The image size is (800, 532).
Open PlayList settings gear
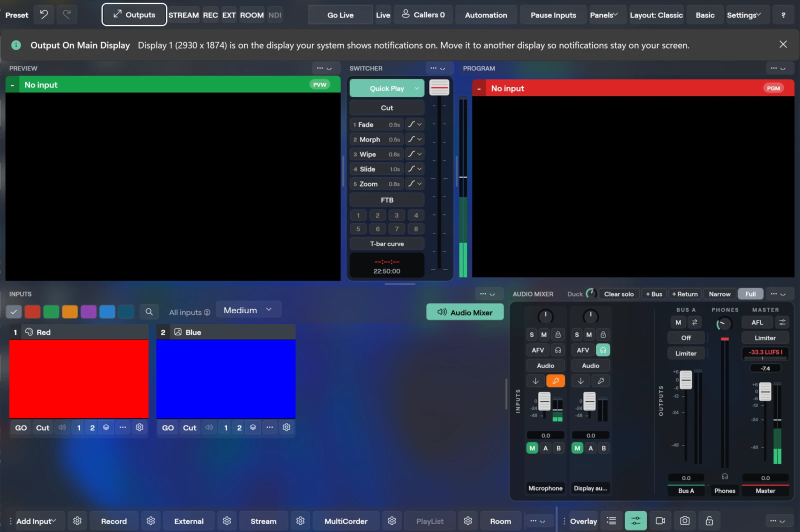pos(468,521)
